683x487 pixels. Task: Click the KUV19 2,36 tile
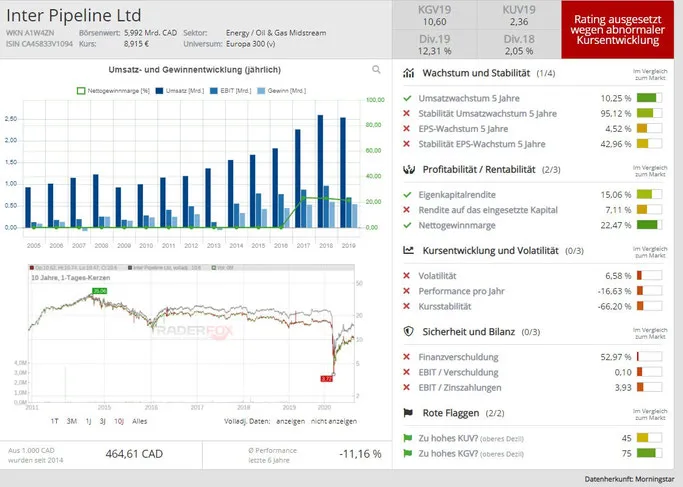(x=519, y=15)
